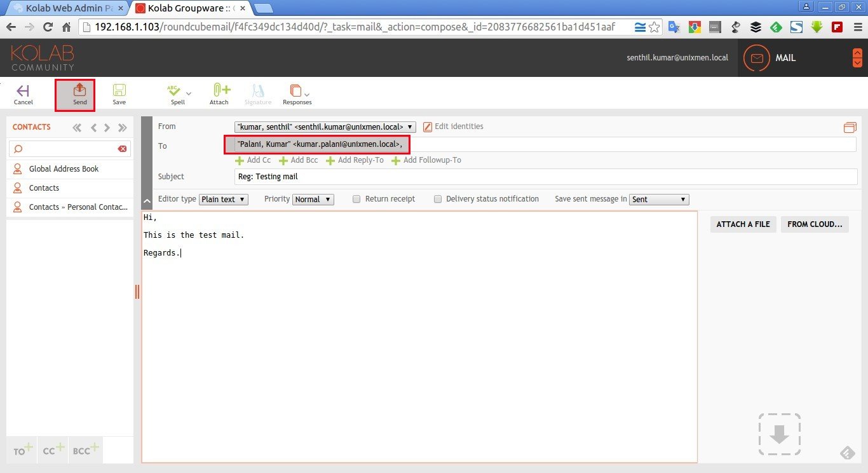868x473 pixels.
Task: Go to previous contacts page
Action: pos(93,128)
